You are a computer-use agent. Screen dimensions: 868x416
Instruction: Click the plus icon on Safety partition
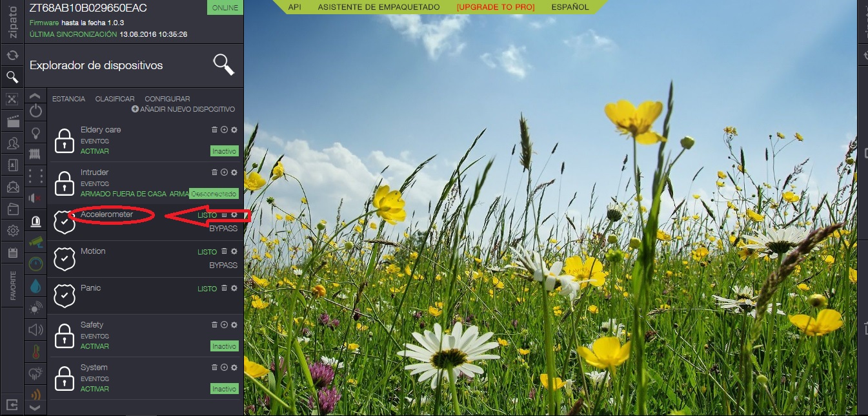[224, 325]
